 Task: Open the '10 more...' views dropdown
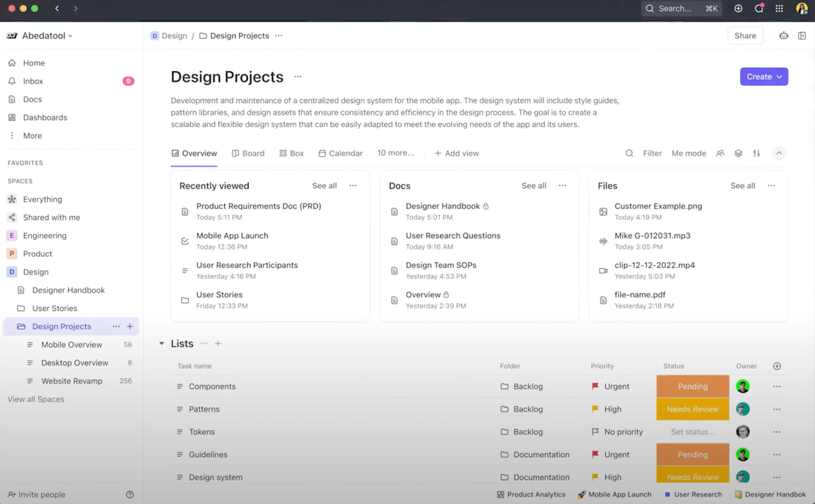click(396, 153)
